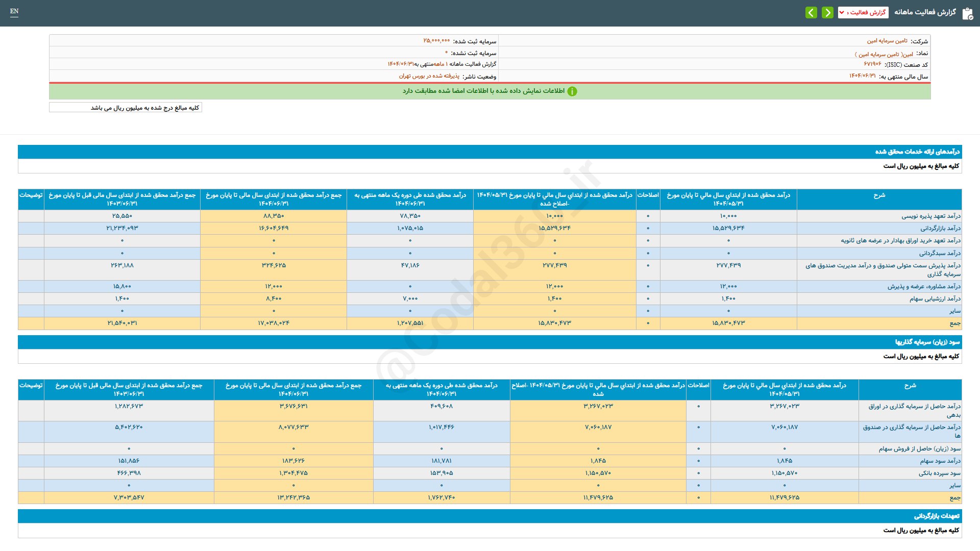The width and height of the screenshot is (980, 551).
Task: Click the first table total cell 17,038,024
Action: click(274, 323)
